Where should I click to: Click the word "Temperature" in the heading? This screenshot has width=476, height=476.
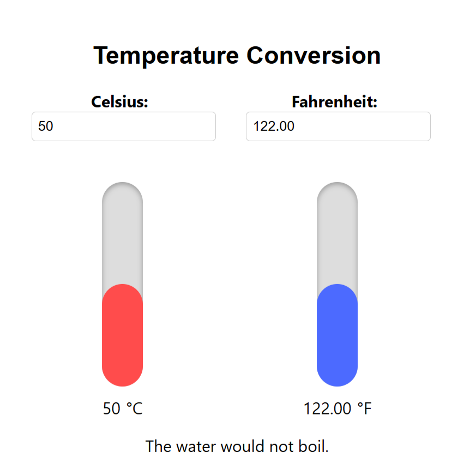point(166,56)
